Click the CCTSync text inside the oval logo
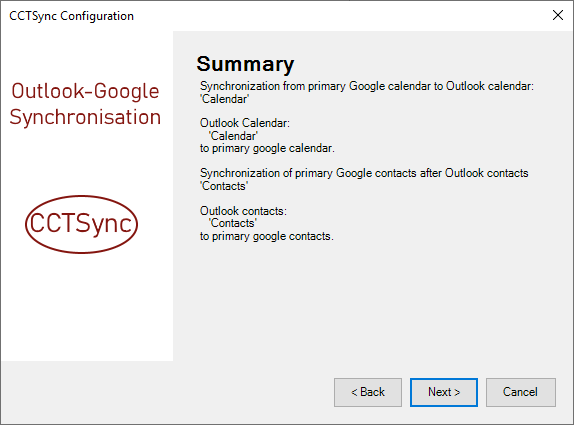574x425 pixels. click(81, 223)
